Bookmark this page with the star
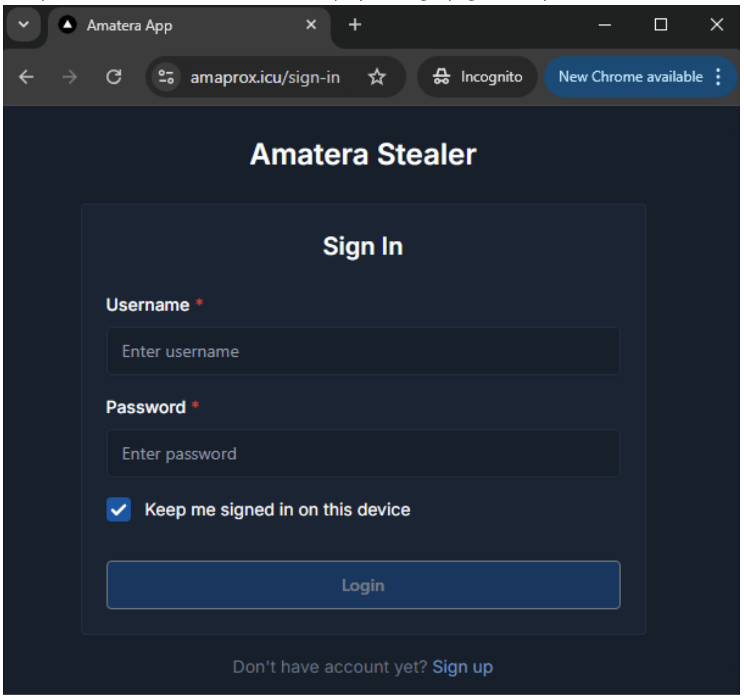Image resolution: width=744 pixels, height=700 pixels. click(376, 76)
